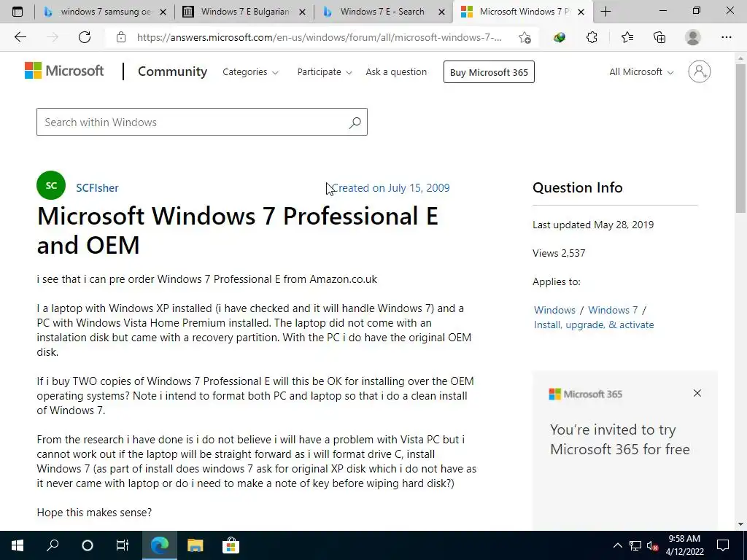The width and height of the screenshot is (747, 560).
Task: Click the Microsoft logo
Action: click(x=64, y=71)
